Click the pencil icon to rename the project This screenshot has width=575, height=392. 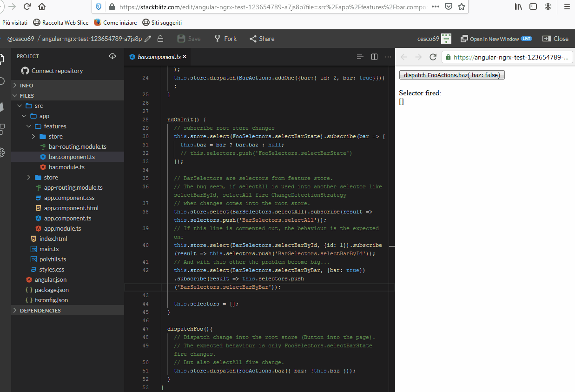coord(148,39)
